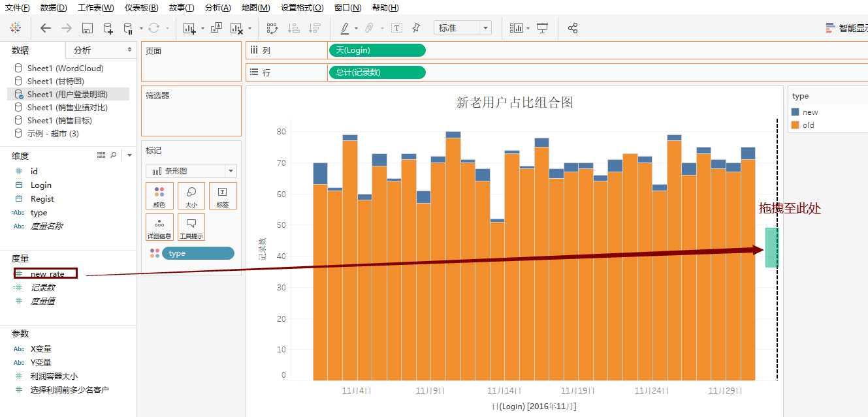Viewport: 868px width, 417px height.
Task: Expand the highlight pen dropdown arrow
Action: coord(356,29)
